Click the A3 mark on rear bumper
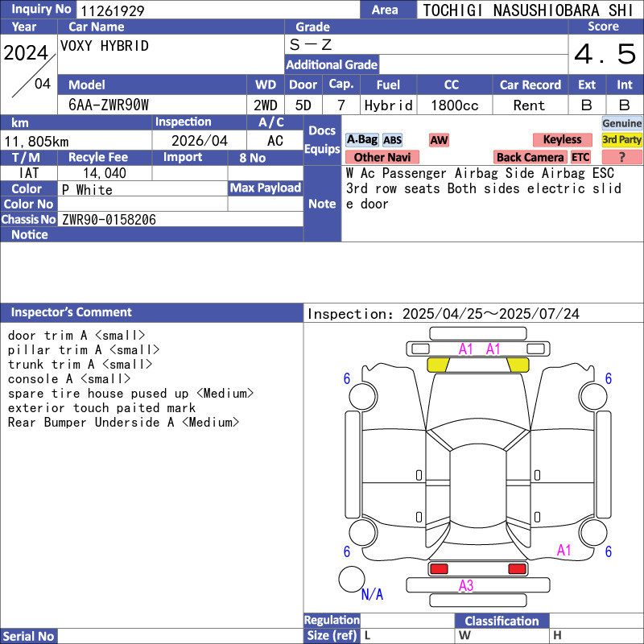Viewport: 644px width, 644px height. (466, 585)
